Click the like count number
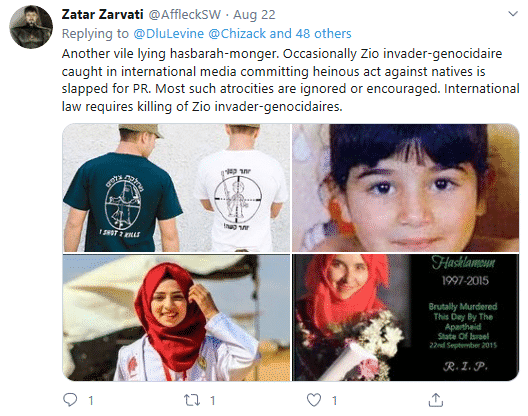Viewport: 528px width, 416px height. click(x=334, y=401)
